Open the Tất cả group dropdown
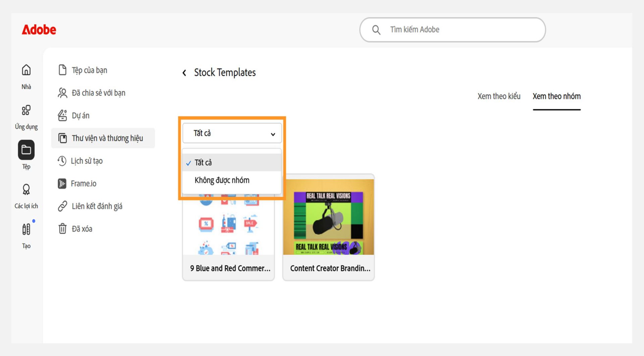The height and width of the screenshot is (356, 644). click(x=232, y=133)
